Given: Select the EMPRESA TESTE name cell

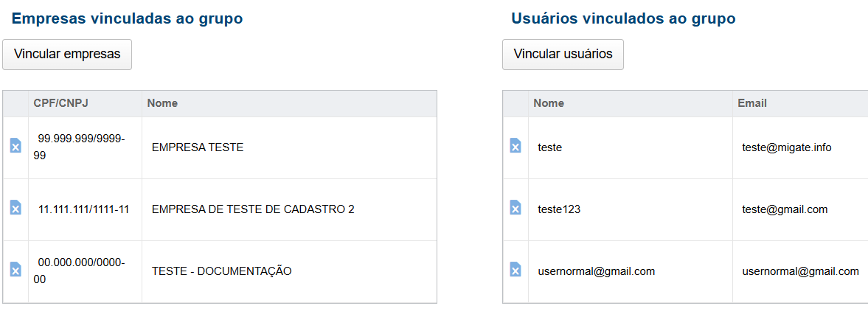Looking at the screenshot, I should click(x=198, y=147).
